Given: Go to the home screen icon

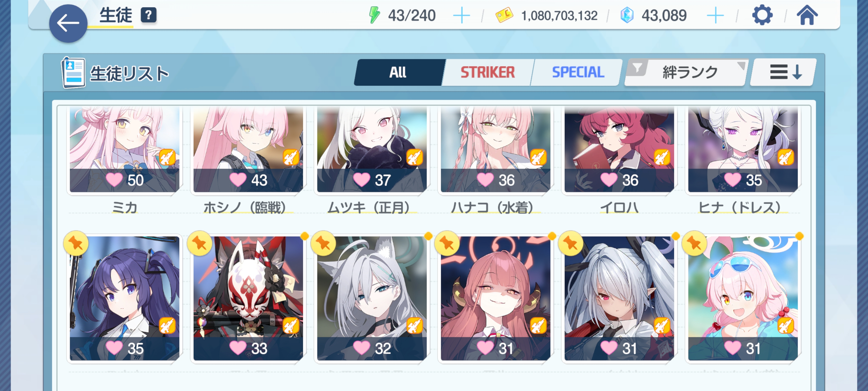Looking at the screenshot, I should coord(807,15).
